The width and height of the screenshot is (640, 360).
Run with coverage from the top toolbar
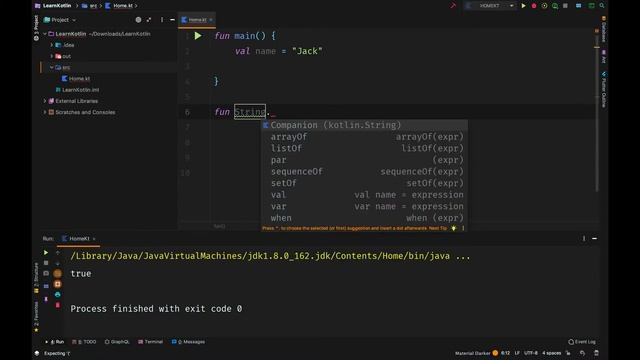(544, 6)
